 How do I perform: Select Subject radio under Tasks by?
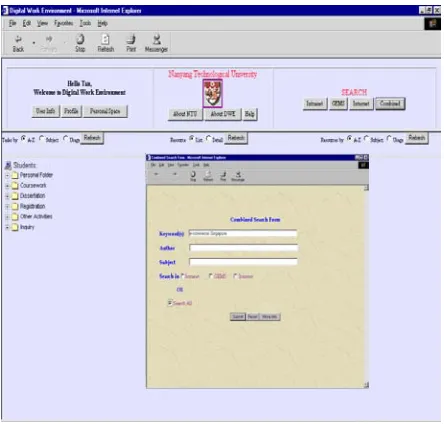tap(42, 138)
